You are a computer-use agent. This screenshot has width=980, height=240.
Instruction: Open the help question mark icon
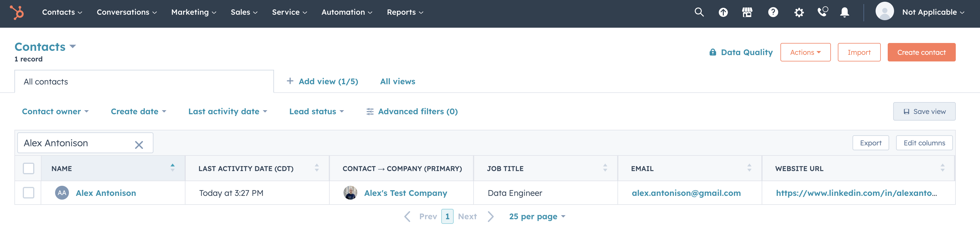pos(773,13)
